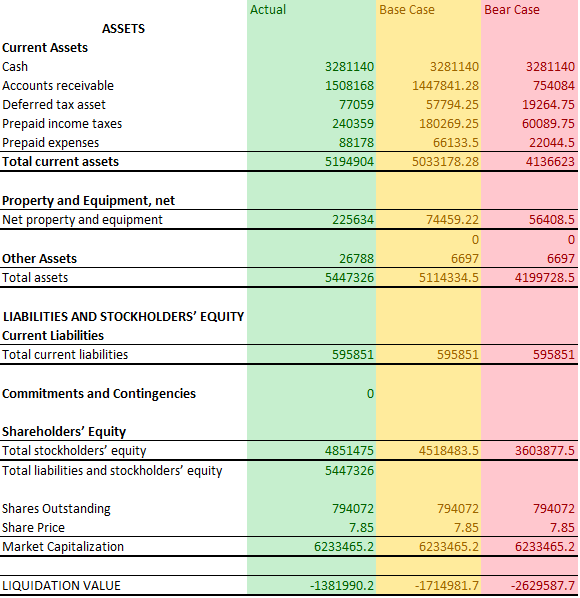
Task: Click the Commitments and Contingencies label
Action: [x=99, y=394]
